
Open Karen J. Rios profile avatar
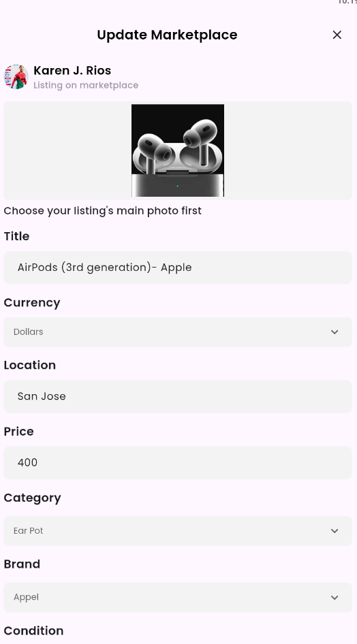click(16, 77)
